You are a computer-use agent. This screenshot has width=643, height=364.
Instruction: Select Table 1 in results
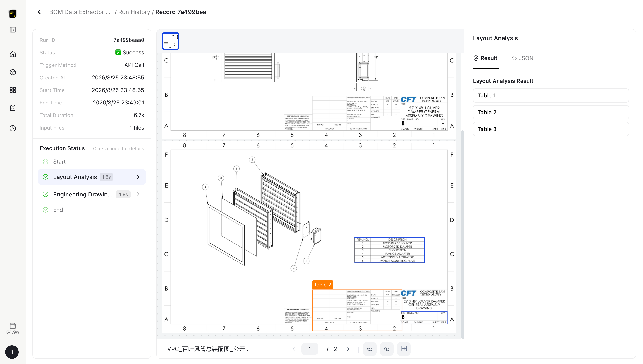pos(551,96)
